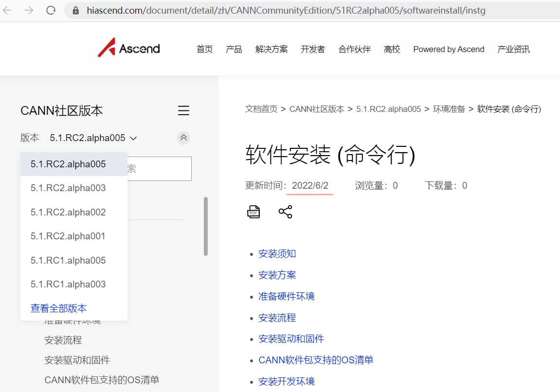Screen dimensions: 560x392
Task: Click the update date 2022/6/2
Action: tap(310, 186)
